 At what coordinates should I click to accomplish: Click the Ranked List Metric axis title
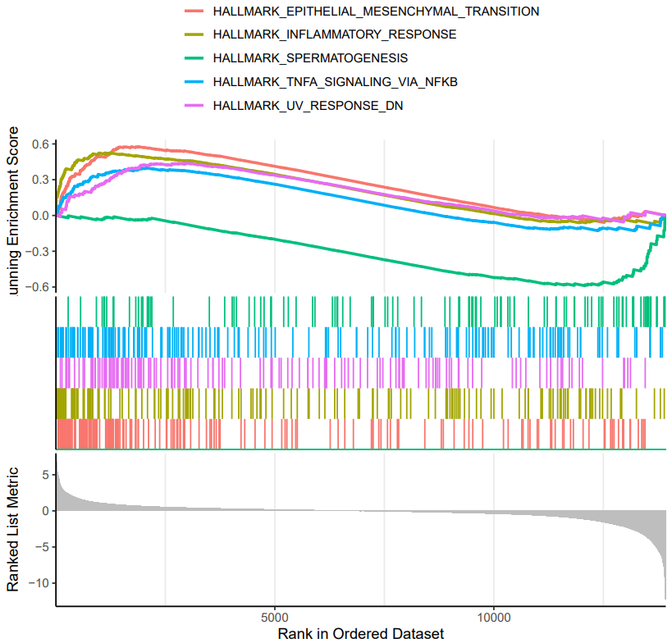point(12,530)
